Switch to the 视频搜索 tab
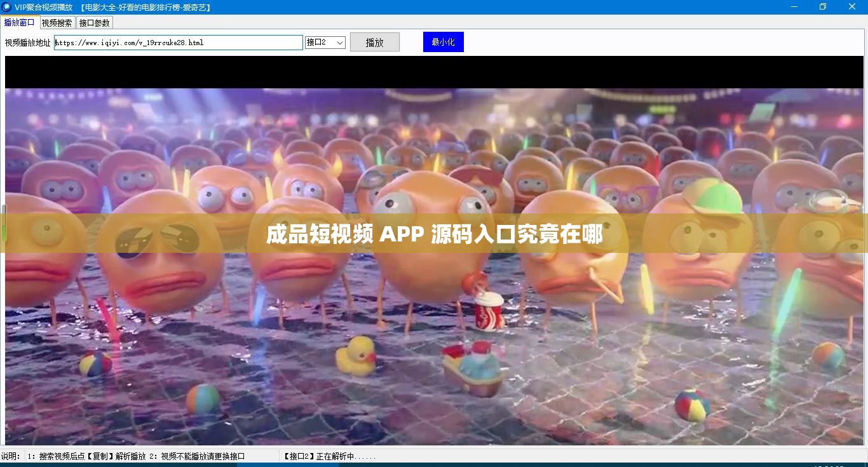Image resolution: width=868 pixels, height=467 pixels. 57,22
